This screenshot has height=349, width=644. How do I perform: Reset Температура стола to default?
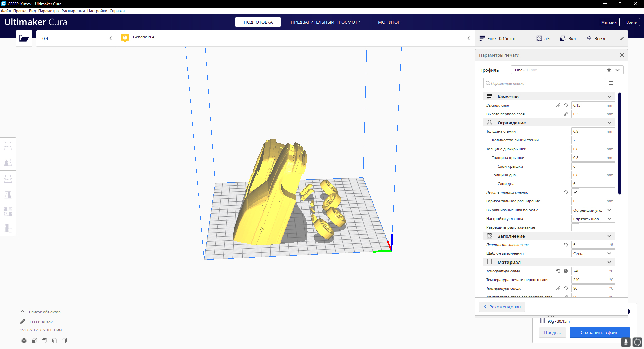(566, 288)
